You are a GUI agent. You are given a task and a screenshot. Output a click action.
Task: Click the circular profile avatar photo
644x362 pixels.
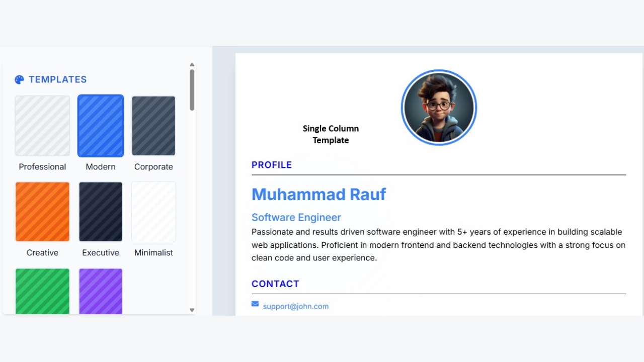[439, 108]
